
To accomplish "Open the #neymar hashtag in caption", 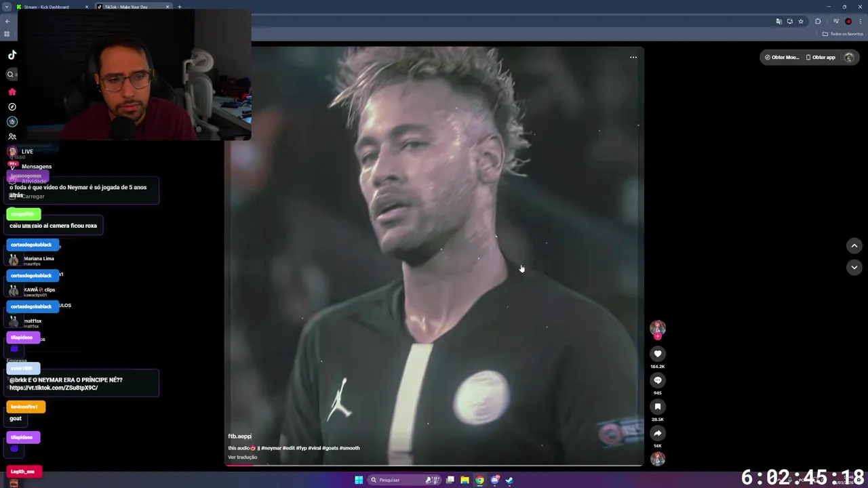I will click(x=271, y=448).
